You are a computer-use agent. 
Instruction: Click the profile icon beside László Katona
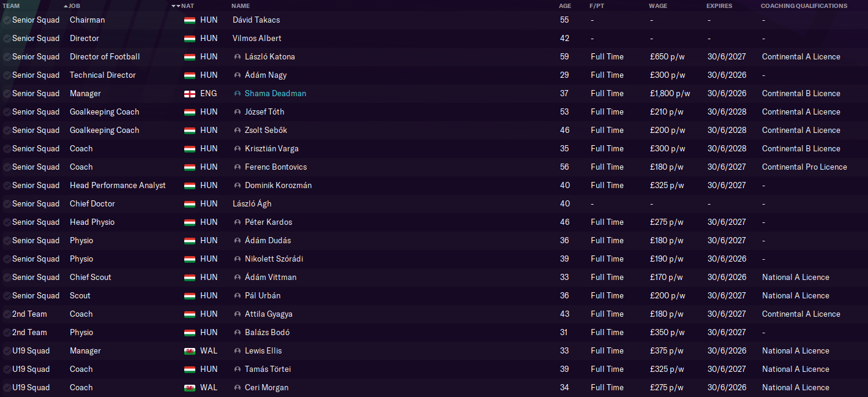point(238,57)
